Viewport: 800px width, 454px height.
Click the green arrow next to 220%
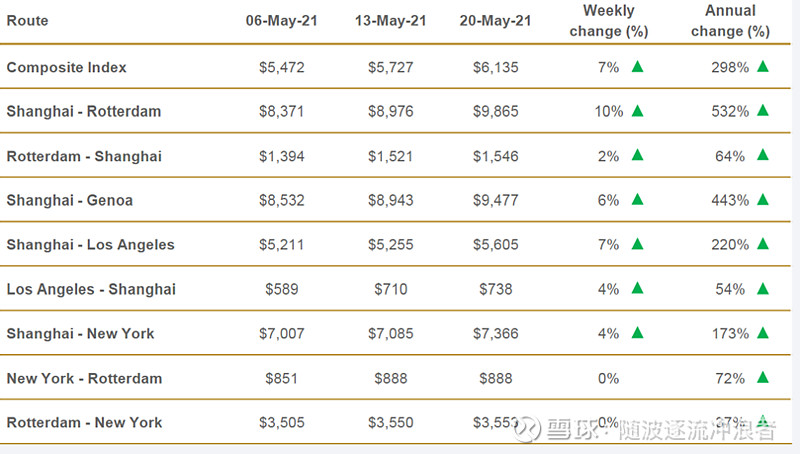pos(763,244)
